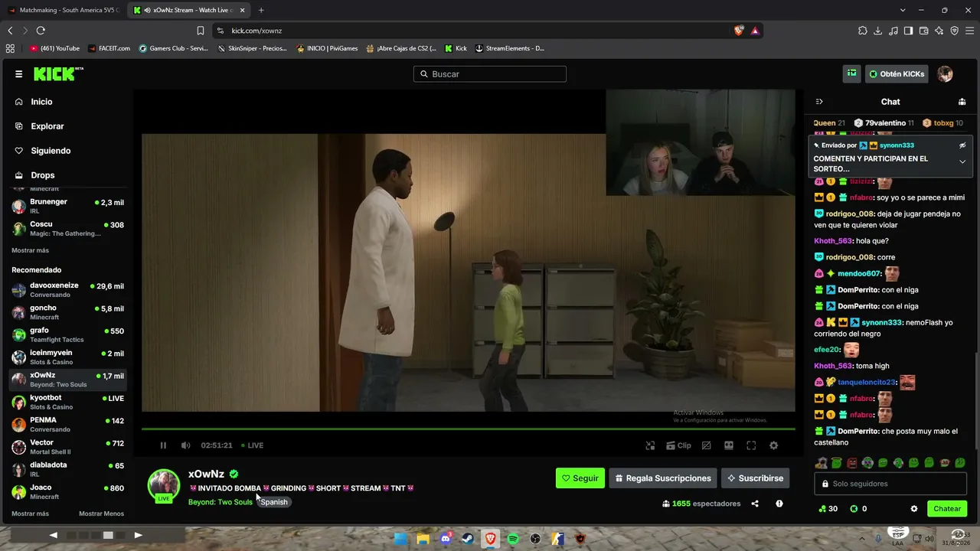This screenshot has width=980, height=551.
Task: Click the Beyond: Two Souls category link
Action: (x=220, y=502)
